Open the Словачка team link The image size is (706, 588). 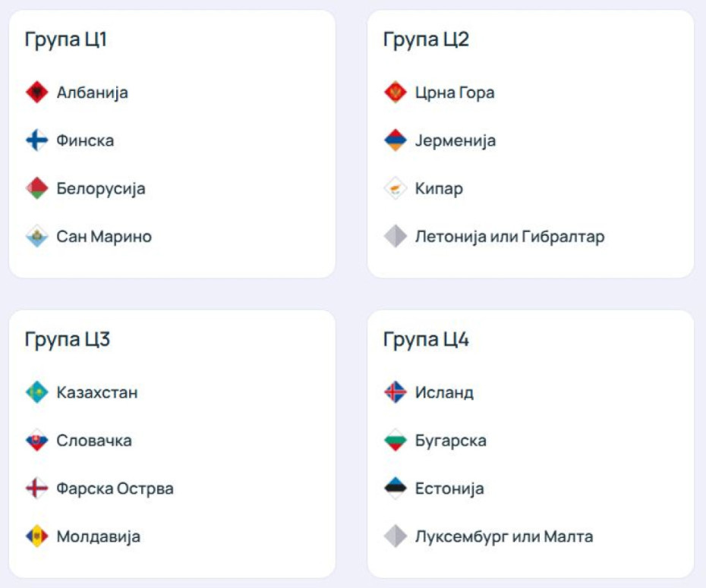(x=94, y=441)
